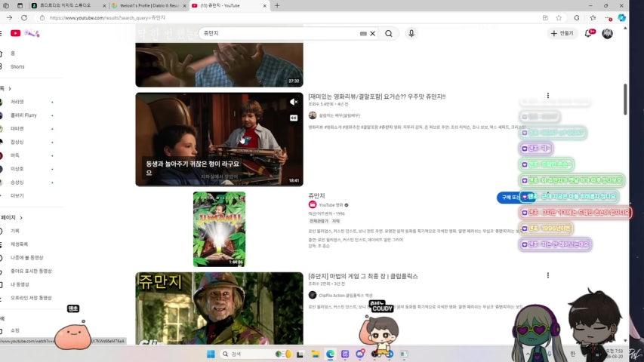Open the on-screen keyboard icon in search box
Image resolution: width=644 pixels, height=362 pixels.
pyautogui.click(x=363, y=34)
